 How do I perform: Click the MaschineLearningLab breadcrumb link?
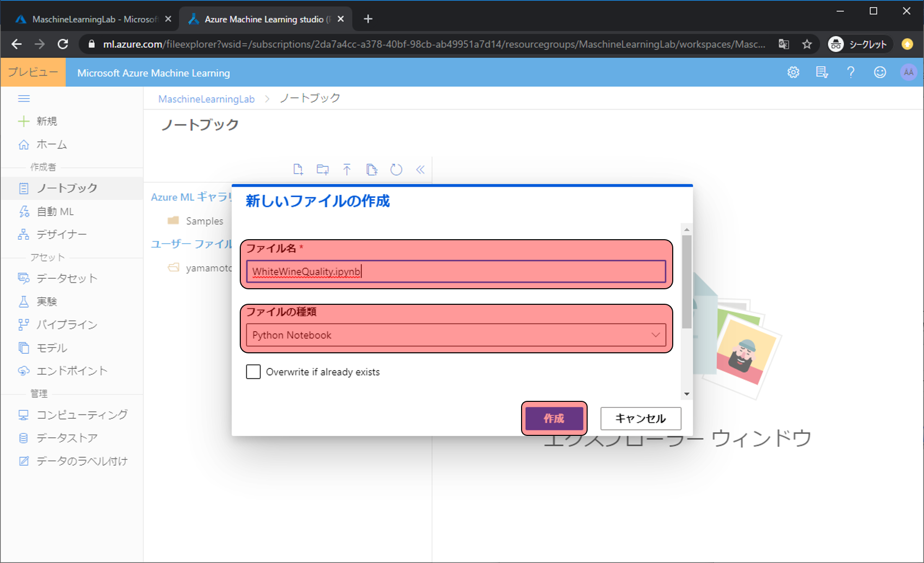click(x=206, y=99)
